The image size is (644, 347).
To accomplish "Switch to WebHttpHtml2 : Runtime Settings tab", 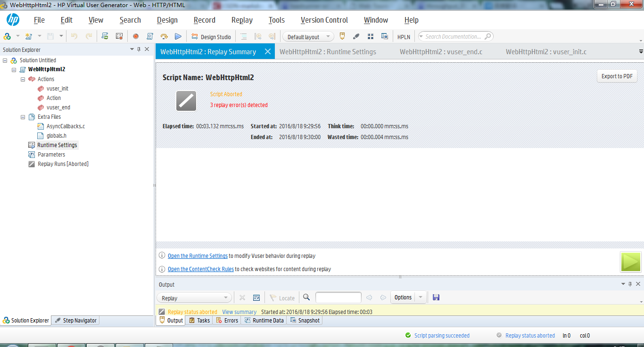I will pos(328,52).
